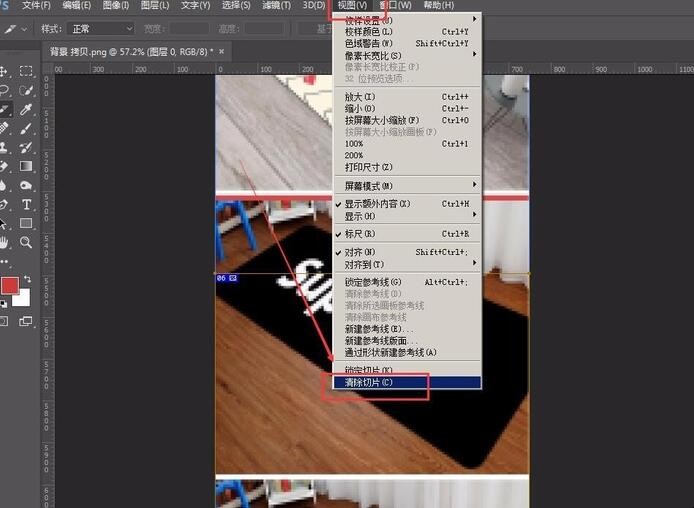694x508 pixels.
Task: Open the 滤镜(T) Filter menu
Action: click(277, 5)
